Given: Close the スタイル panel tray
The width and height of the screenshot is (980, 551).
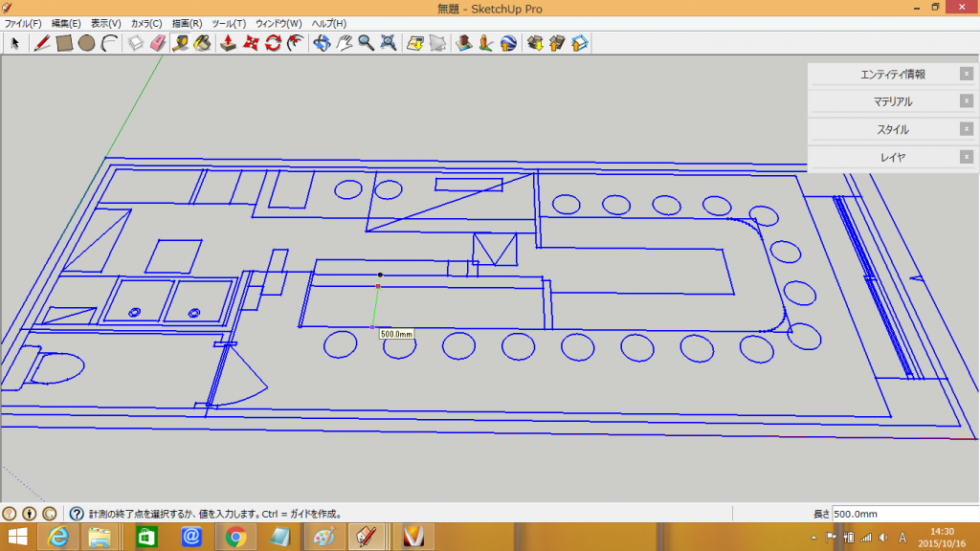Looking at the screenshot, I should coord(966,129).
